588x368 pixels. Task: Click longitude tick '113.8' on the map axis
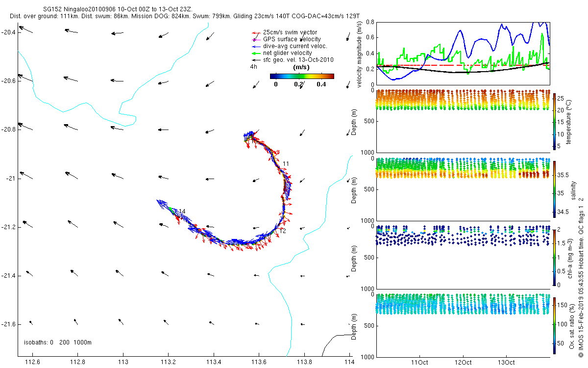pyautogui.click(x=305, y=362)
